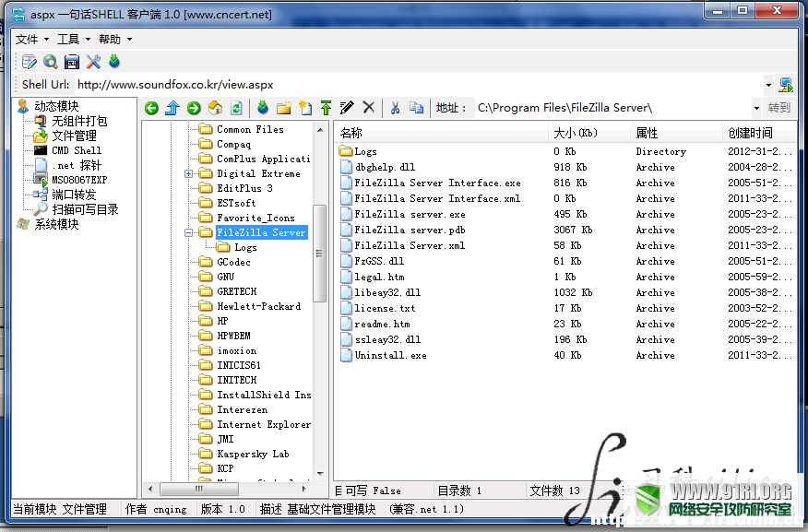Select the libeay32.dll file
Viewport: 808px width, 532px height.
coord(387,292)
